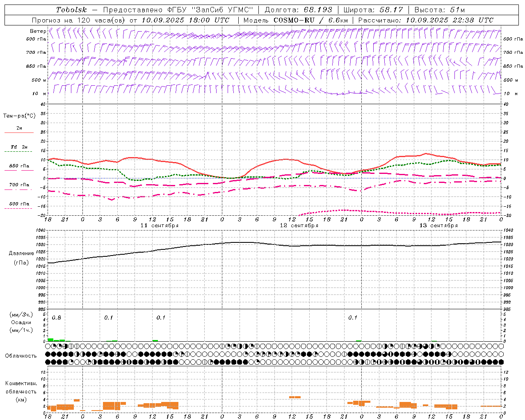Click the "Ветер" wind panel label

click(x=38, y=31)
